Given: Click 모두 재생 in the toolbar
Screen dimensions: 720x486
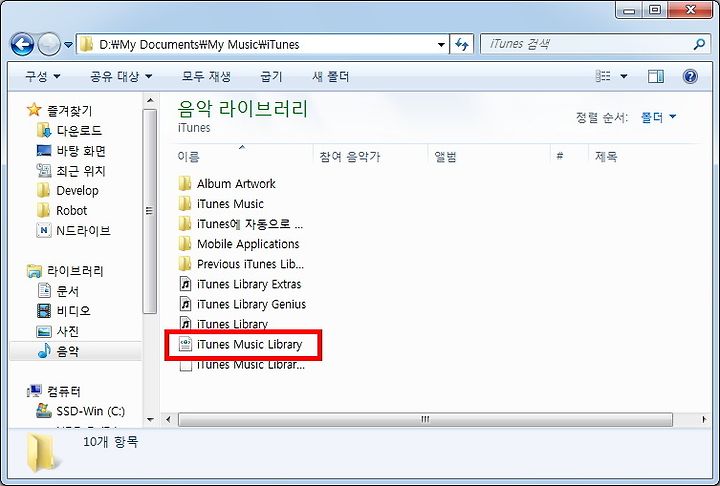Looking at the screenshot, I should (x=206, y=76).
